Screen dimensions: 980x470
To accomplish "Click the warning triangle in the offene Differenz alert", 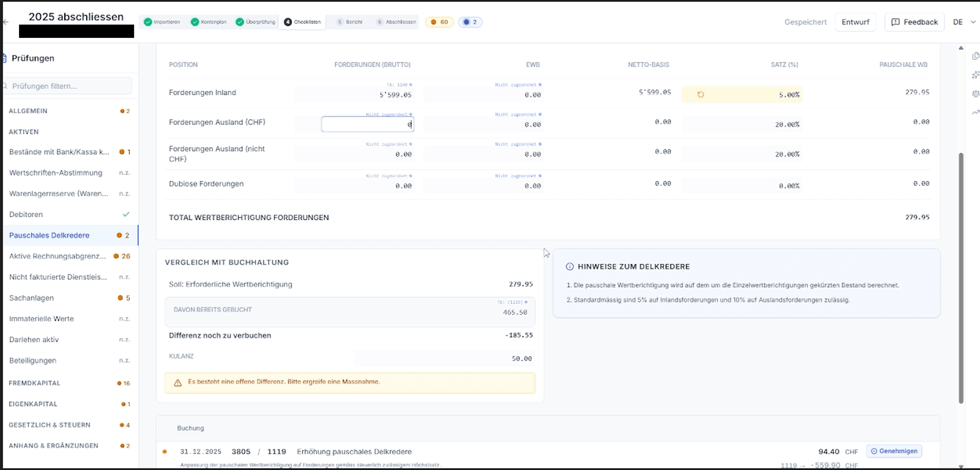I will click(178, 383).
